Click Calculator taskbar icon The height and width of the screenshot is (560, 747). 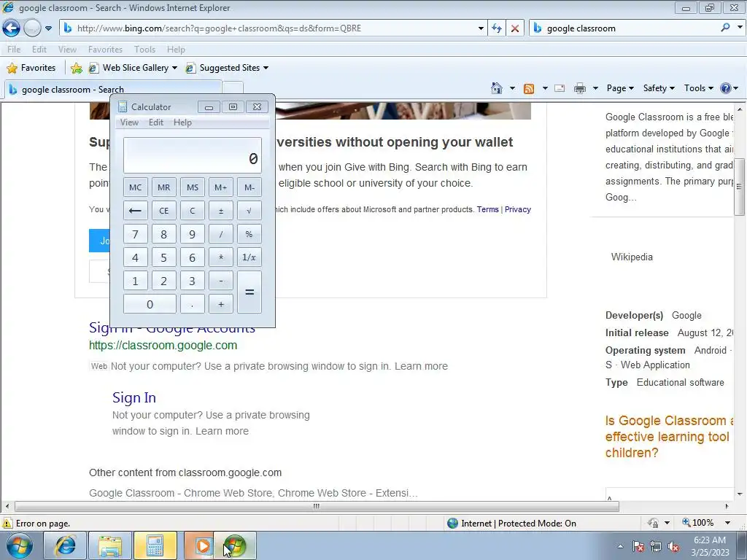[155, 545]
